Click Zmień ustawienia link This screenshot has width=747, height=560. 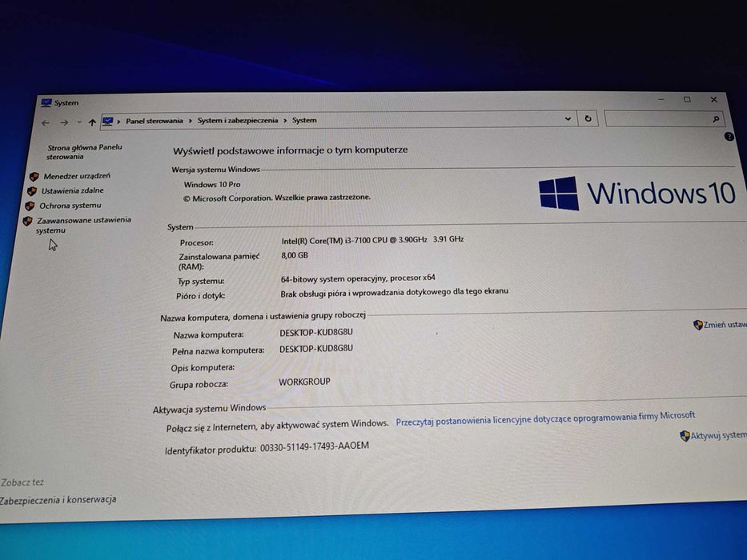[x=725, y=325]
